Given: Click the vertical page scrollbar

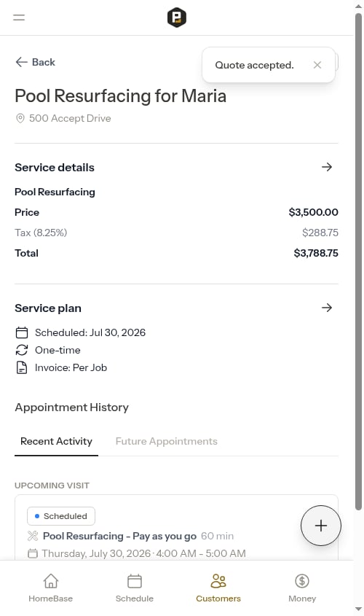Looking at the screenshot, I should tap(358, 262).
